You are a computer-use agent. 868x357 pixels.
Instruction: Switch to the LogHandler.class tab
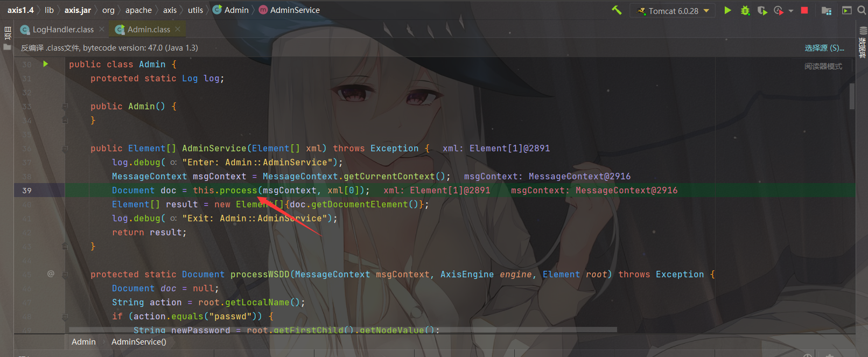(62, 30)
